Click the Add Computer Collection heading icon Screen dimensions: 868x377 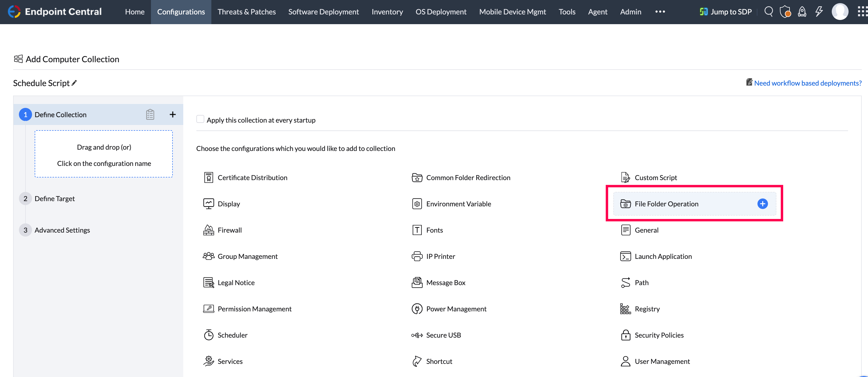click(x=18, y=59)
